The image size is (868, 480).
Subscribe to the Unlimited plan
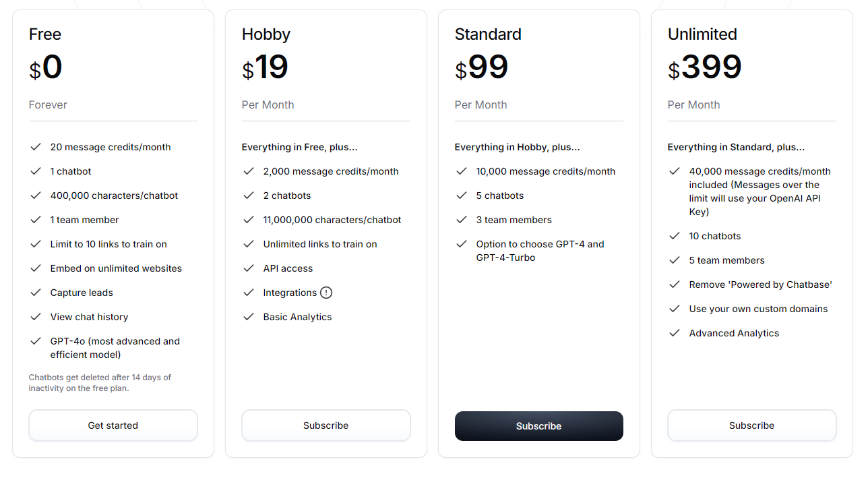click(x=752, y=425)
